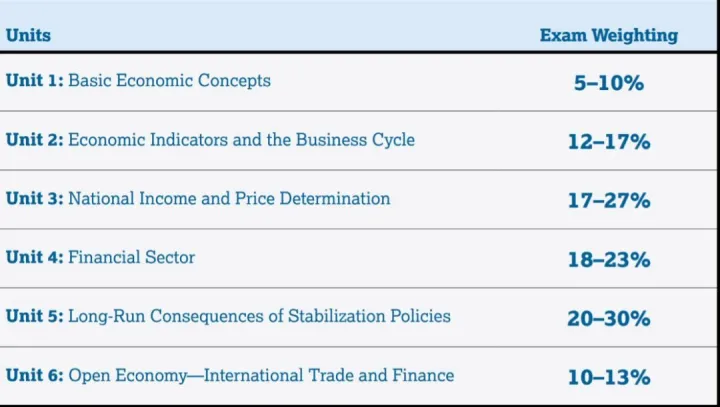
Task: Select the 10–13% weighting value
Action: [x=608, y=378]
